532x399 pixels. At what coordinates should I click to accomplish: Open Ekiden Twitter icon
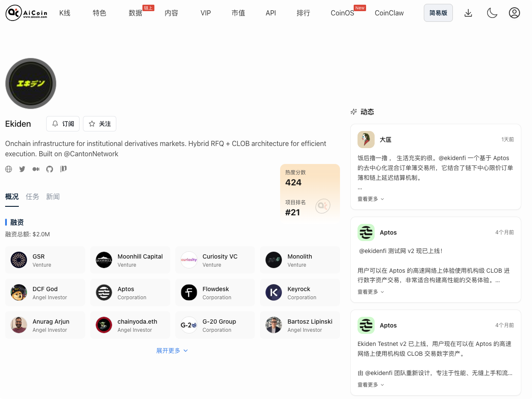point(22,169)
